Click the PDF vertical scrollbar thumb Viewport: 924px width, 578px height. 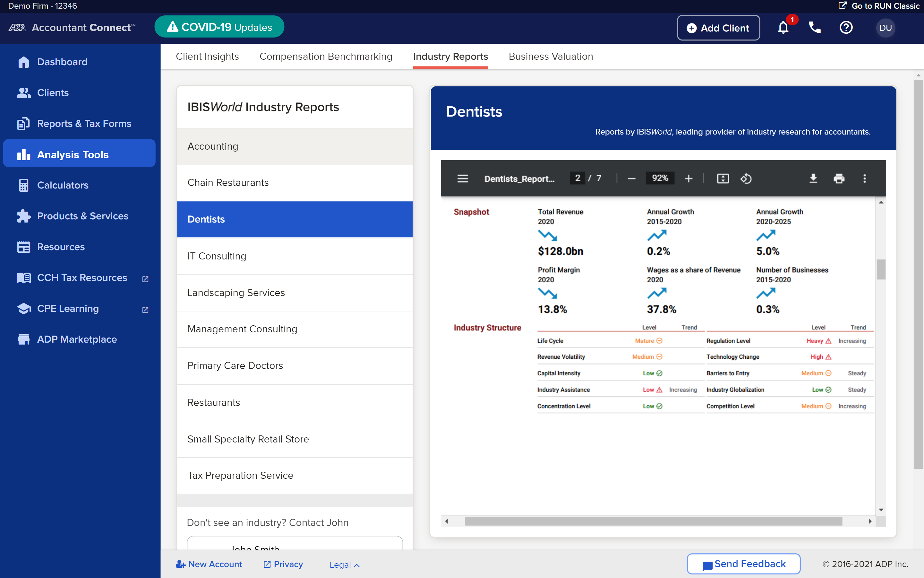pyautogui.click(x=881, y=269)
